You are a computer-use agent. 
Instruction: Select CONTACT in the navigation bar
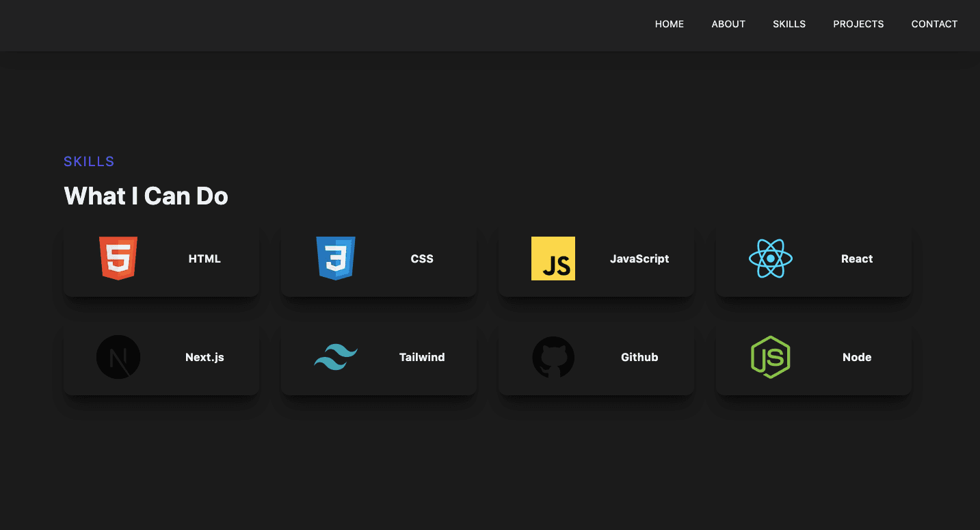click(x=934, y=24)
